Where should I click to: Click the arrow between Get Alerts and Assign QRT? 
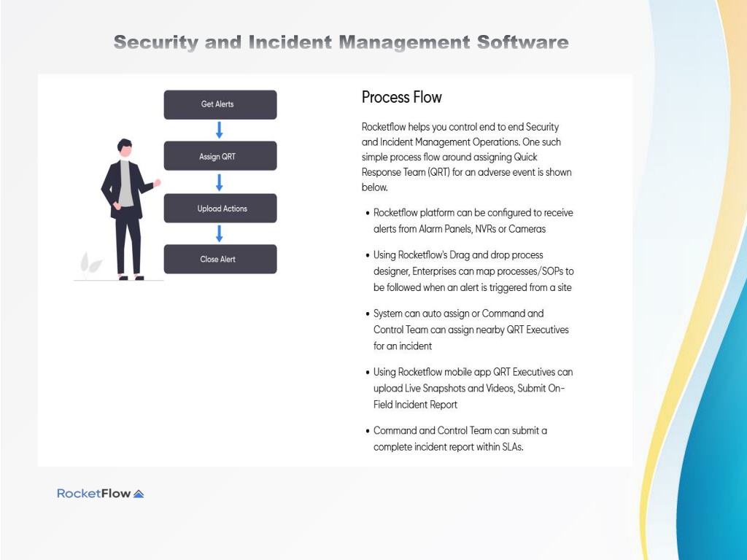219,130
